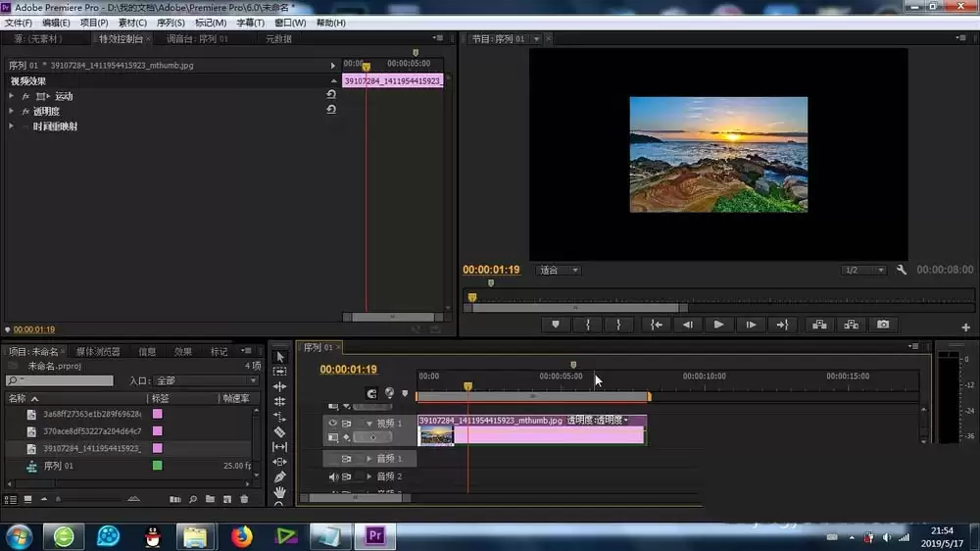The width and height of the screenshot is (980, 551).
Task: Select the Razor tool in the tools panel
Action: pos(279,431)
